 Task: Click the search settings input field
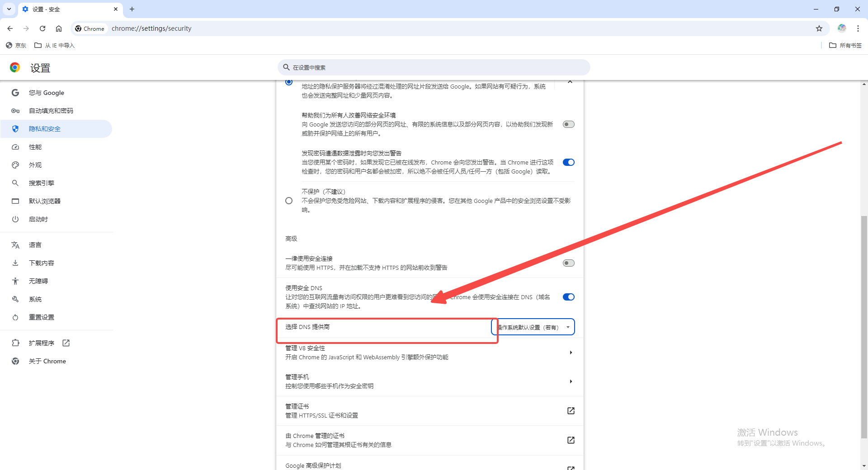click(434, 67)
